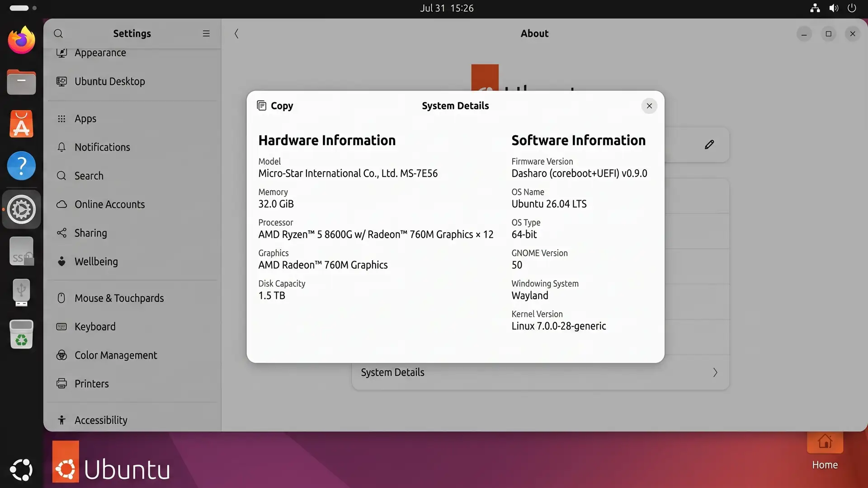Open the SSD drive dock icon

(21, 251)
